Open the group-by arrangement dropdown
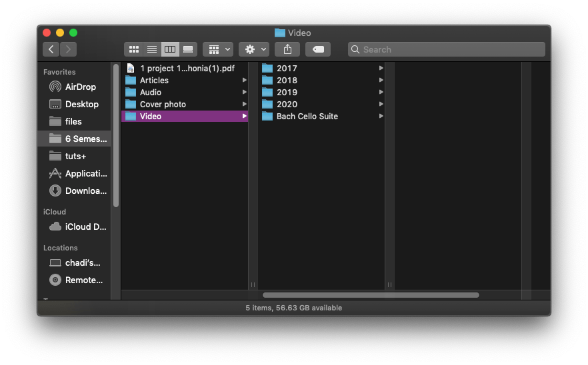 point(218,49)
